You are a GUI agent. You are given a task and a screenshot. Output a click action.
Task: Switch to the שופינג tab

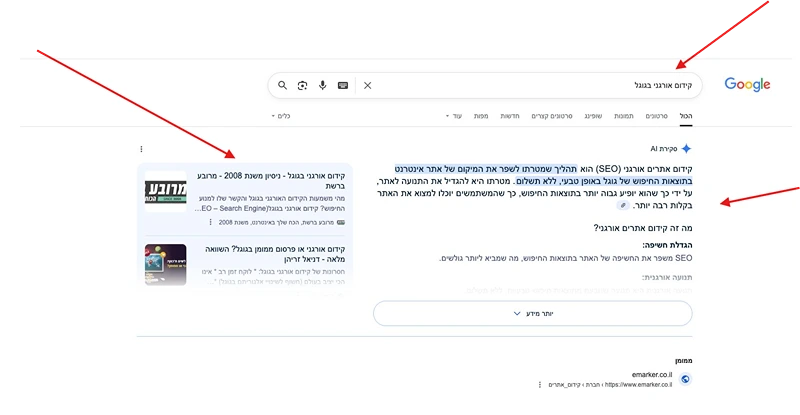[593, 116]
